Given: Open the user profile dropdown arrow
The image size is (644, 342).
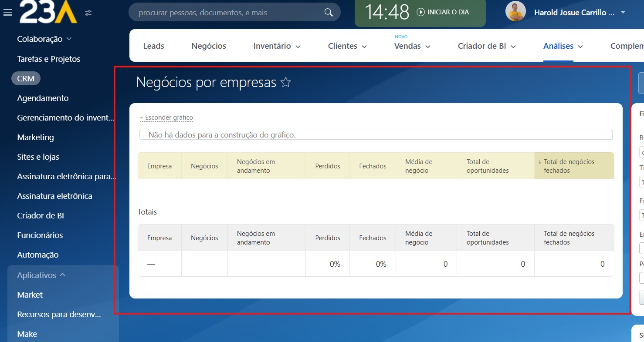Looking at the screenshot, I should tap(623, 12).
